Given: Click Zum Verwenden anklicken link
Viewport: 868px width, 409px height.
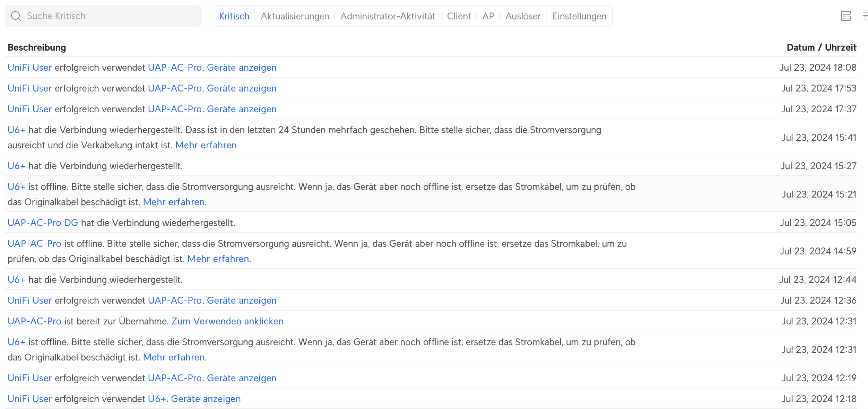Looking at the screenshot, I should [x=227, y=321].
